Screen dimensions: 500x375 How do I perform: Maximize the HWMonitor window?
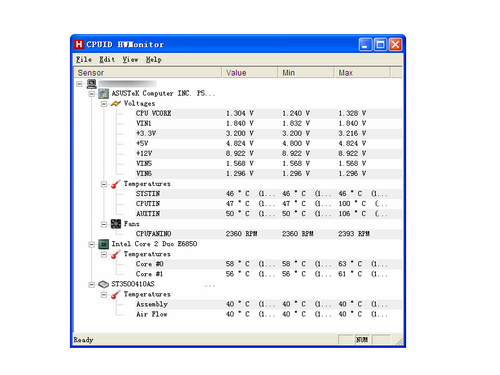(380, 44)
